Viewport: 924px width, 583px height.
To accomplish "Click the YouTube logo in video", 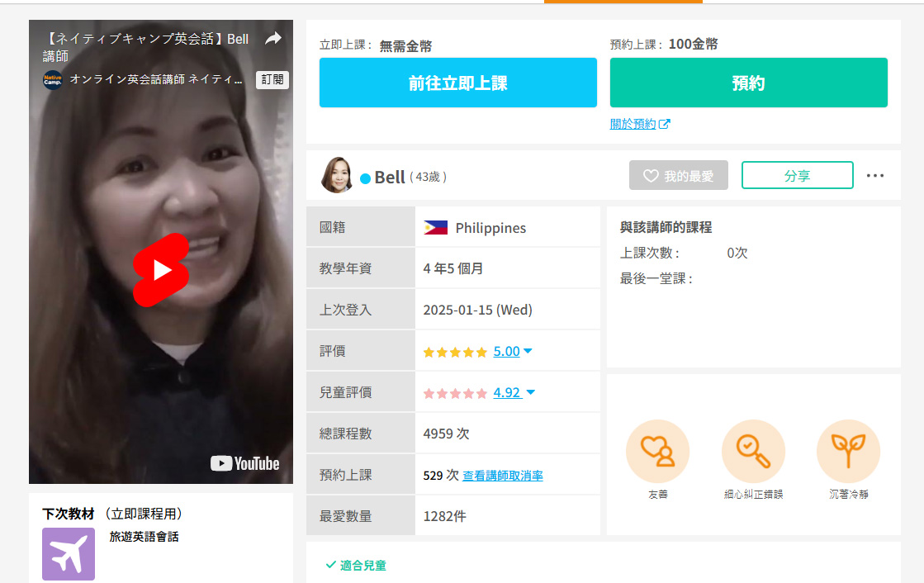I will pyautogui.click(x=245, y=463).
